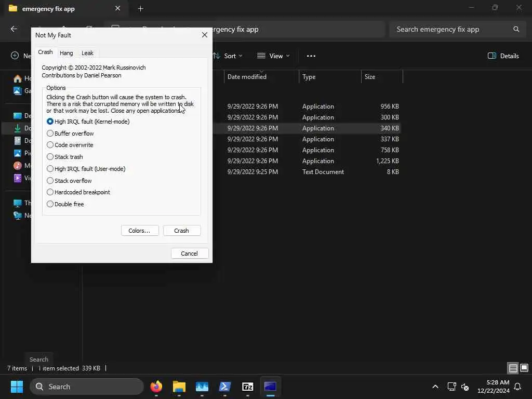Open PowerShell from the taskbar
The width and height of the screenshot is (532, 399).
(x=224, y=387)
